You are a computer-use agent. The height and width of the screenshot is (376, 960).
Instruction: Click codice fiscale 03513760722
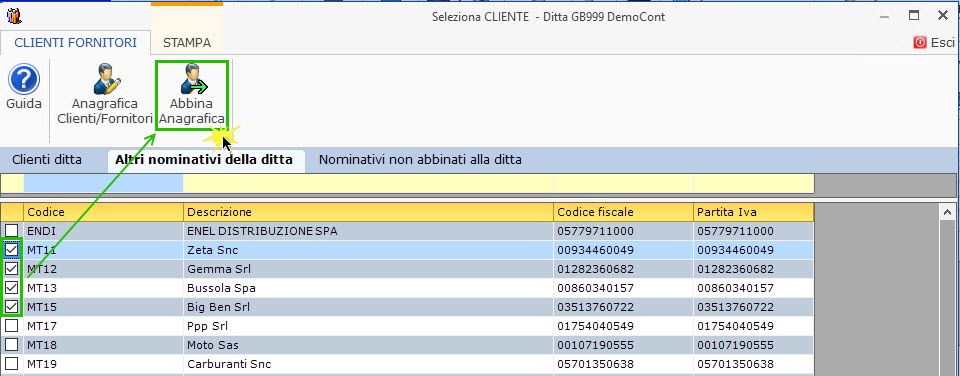tap(623, 307)
